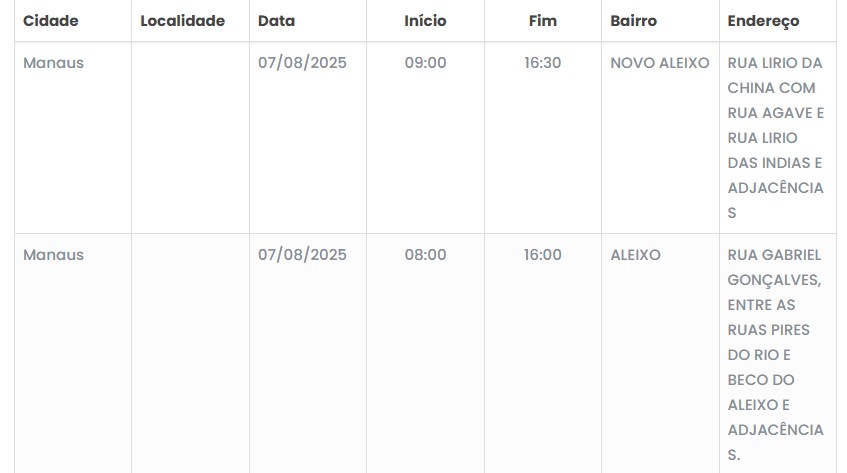Click the 09:00 start time cell
The image size is (847, 473).
pyautogui.click(x=425, y=63)
